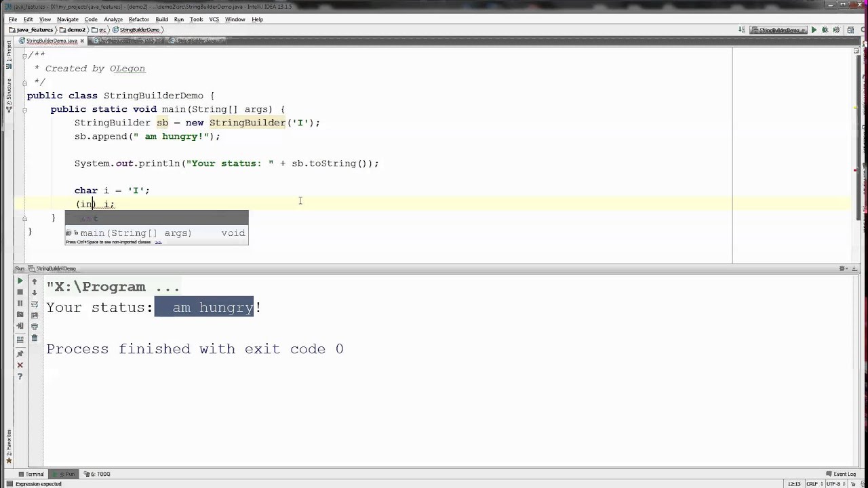Open the Structure side tool window
This screenshot has width=868, height=488.
(x=9, y=95)
